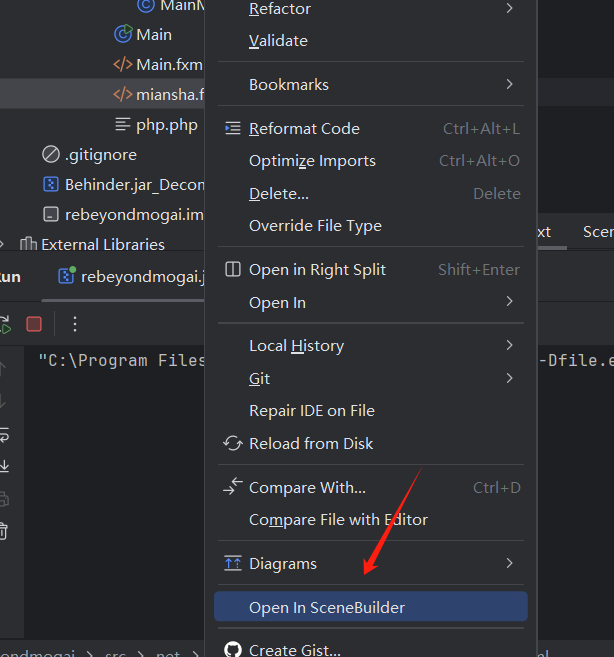Click the Diagrams icon in the menu
614x657 pixels.
pos(233,563)
